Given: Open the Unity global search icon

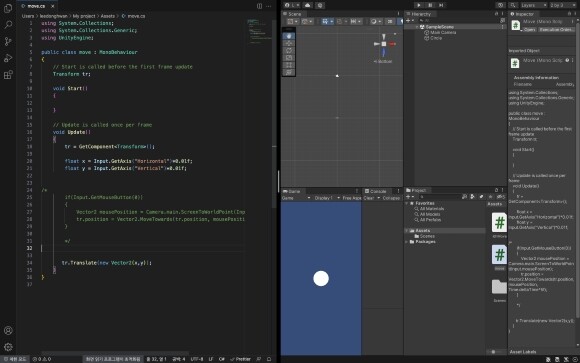Looking at the screenshot, I should (x=513, y=5).
